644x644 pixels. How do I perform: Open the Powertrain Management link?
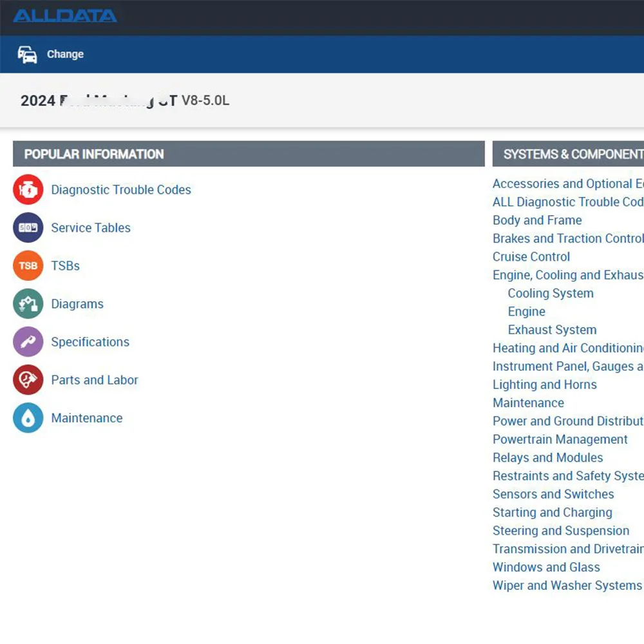560,439
